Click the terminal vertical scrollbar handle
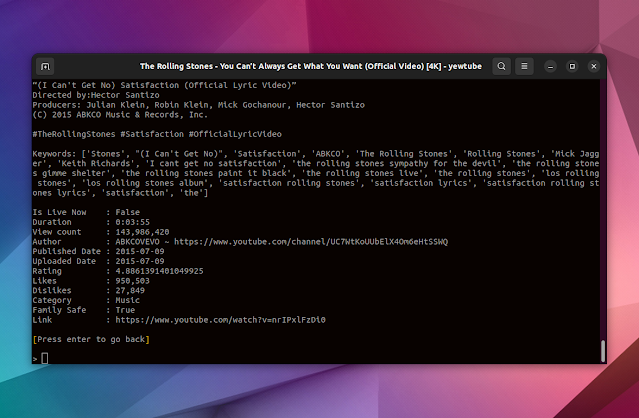Image resolution: width=639 pixels, height=418 pixels. point(603,351)
